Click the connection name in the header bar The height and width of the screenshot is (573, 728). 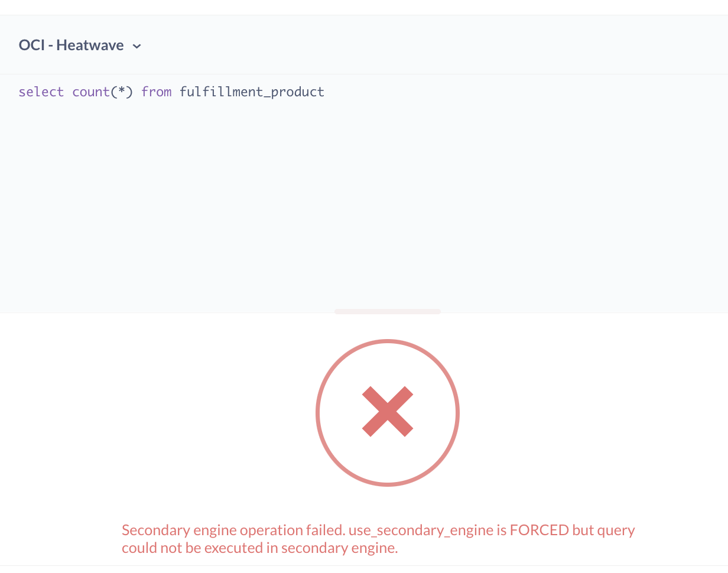point(71,45)
